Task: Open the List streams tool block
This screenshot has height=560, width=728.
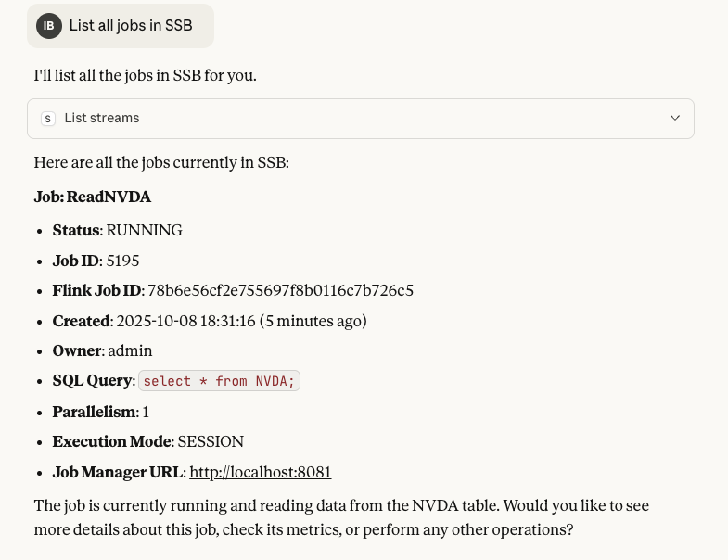Action: pyautogui.click(x=360, y=119)
